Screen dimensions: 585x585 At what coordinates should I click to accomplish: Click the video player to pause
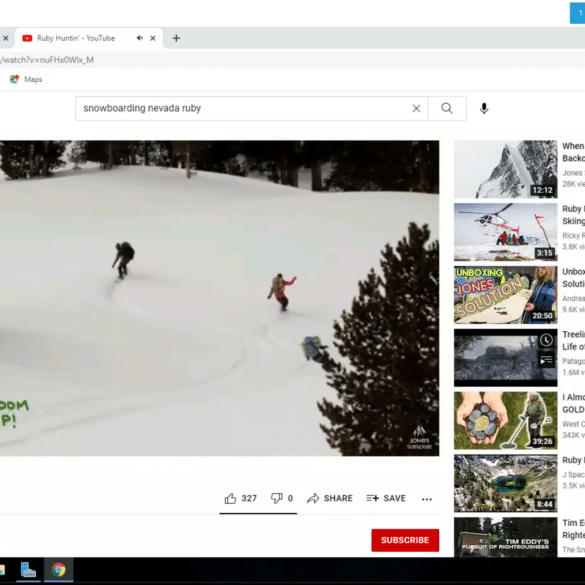219,298
